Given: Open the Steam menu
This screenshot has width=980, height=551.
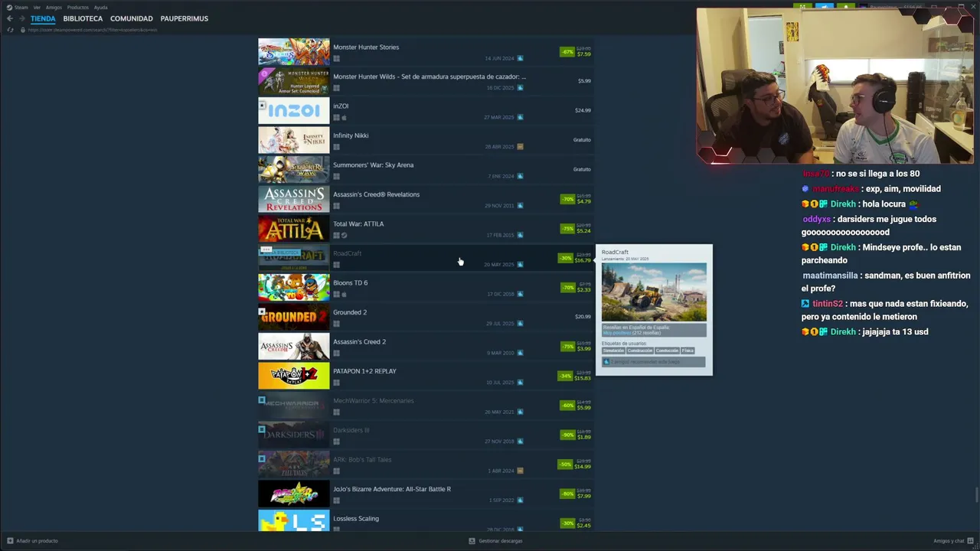Looking at the screenshot, I should click(x=18, y=8).
